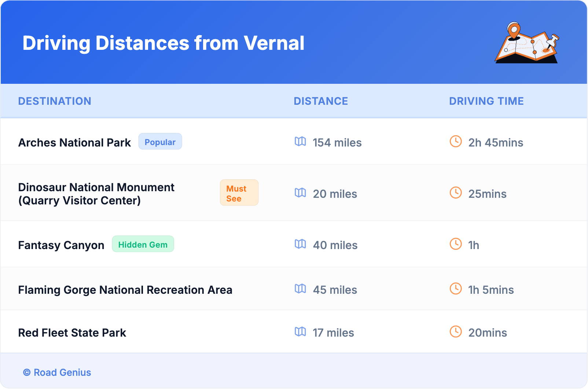Click the Must See badge
Image resolution: width=588 pixels, height=389 pixels.
point(239,193)
